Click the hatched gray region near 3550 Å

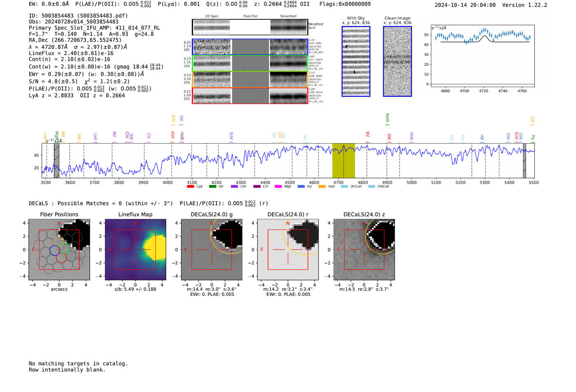(57, 160)
